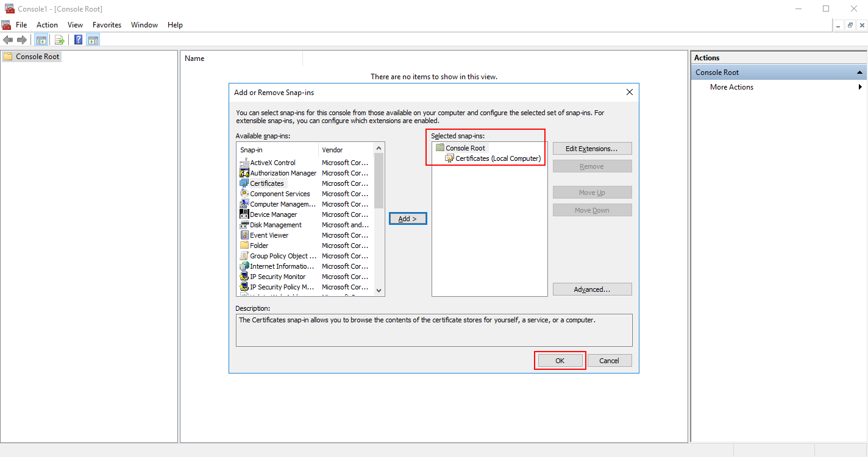This screenshot has width=868, height=457.
Task: Select the Disk Management snap-in icon
Action: tap(245, 224)
